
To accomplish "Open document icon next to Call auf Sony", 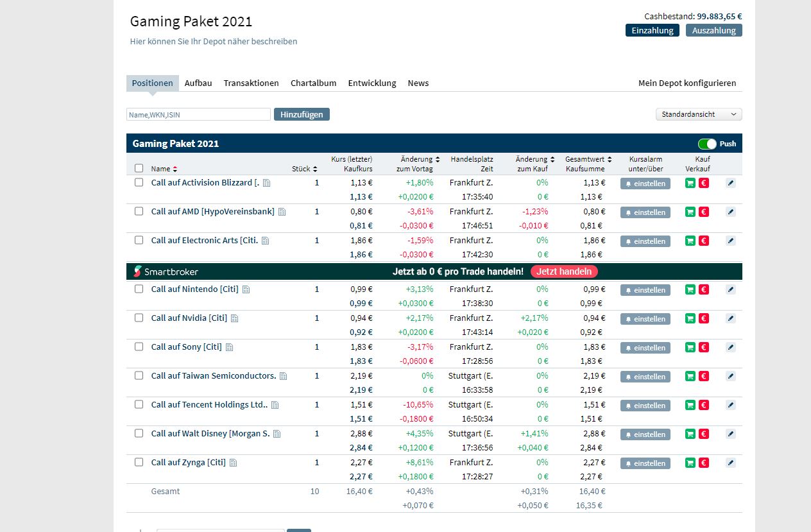I will pos(230,347).
